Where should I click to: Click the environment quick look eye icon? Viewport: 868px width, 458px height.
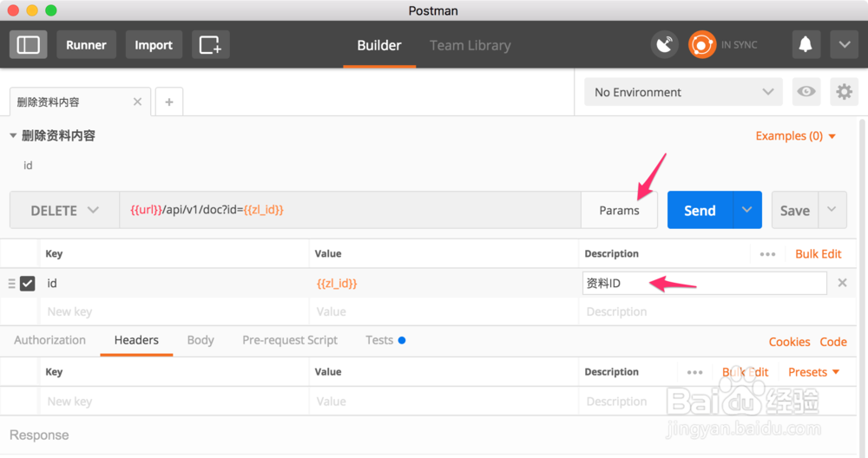(x=806, y=92)
